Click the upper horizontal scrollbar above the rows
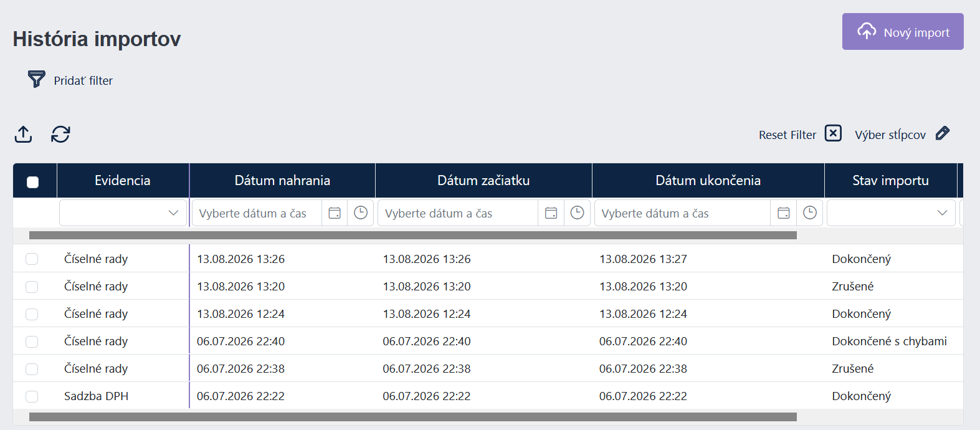This screenshot has height=430, width=980. [x=413, y=236]
